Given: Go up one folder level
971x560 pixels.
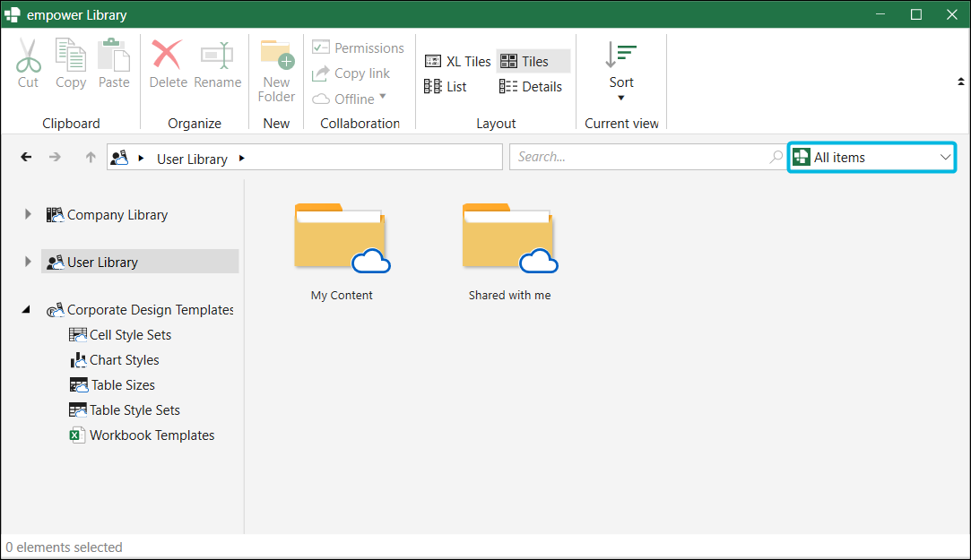Looking at the screenshot, I should 91,157.
